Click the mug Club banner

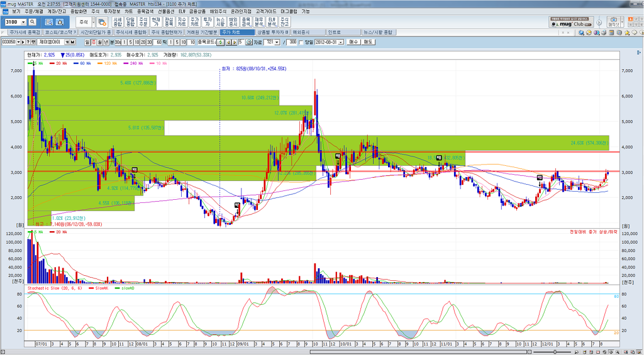[571, 22]
